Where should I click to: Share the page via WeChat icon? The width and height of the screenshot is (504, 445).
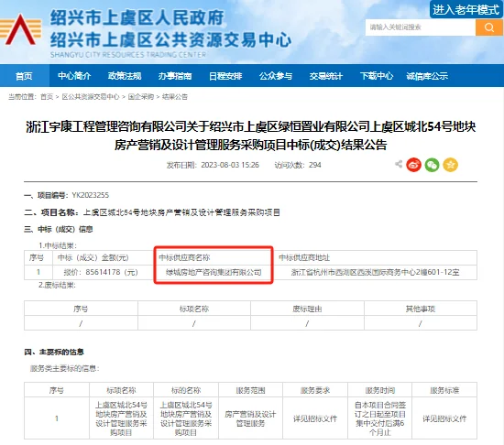[x=432, y=165]
